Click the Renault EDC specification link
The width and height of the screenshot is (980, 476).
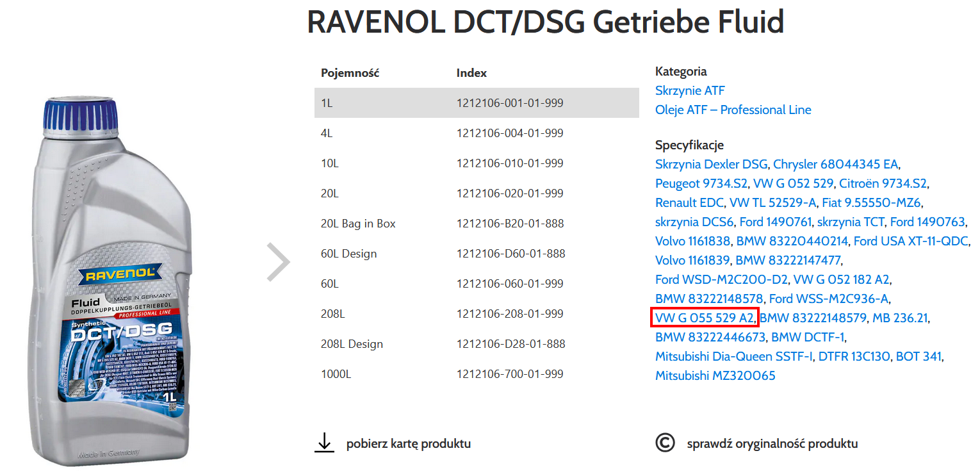(689, 202)
